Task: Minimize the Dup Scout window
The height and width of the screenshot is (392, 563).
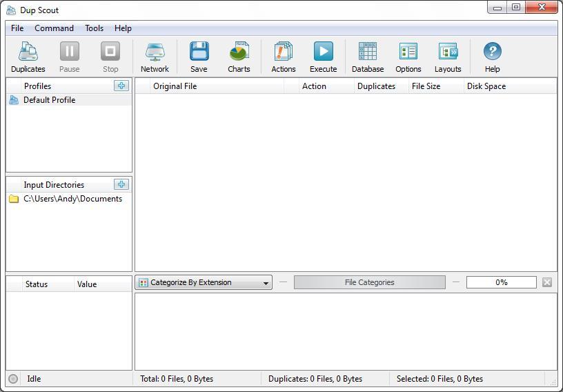Action: [497, 7]
